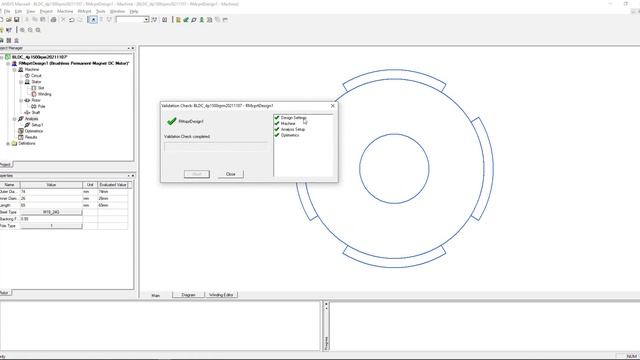640x360 pixels.
Task: Click the highlighted select-mode toolbar button
Action: coord(93,20)
